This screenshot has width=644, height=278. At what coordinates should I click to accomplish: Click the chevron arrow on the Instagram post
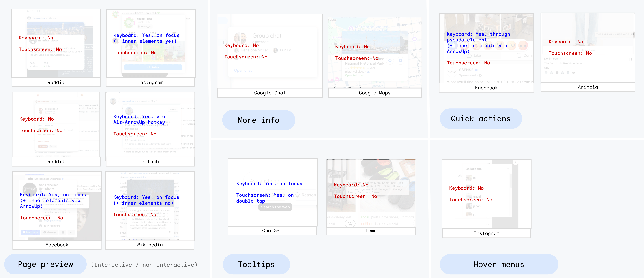click(x=515, y=162)
